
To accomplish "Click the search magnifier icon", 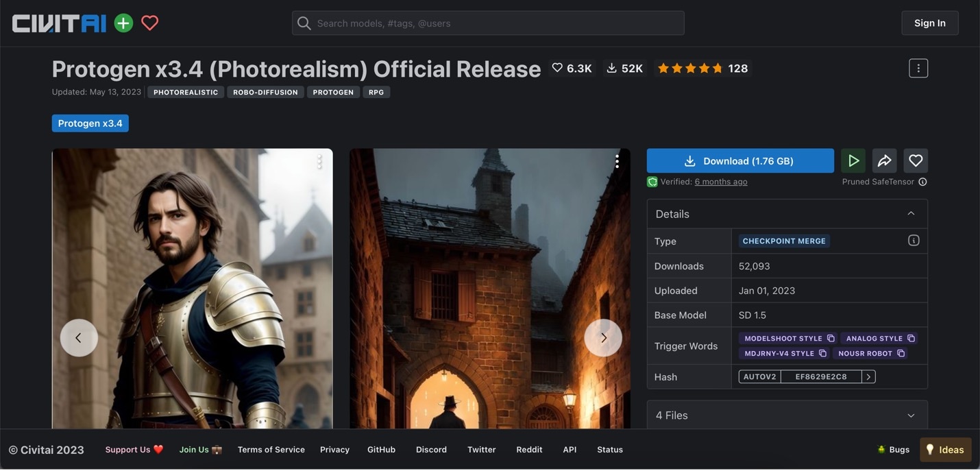I will pyautogui.click(x=304, y=23).
